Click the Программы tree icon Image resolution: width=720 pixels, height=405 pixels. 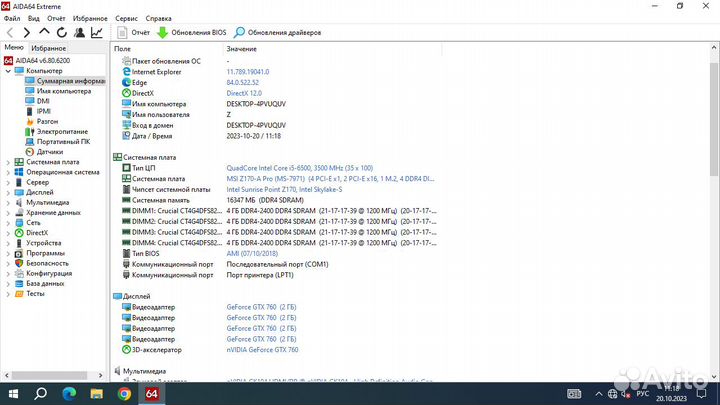coord(19,253)
